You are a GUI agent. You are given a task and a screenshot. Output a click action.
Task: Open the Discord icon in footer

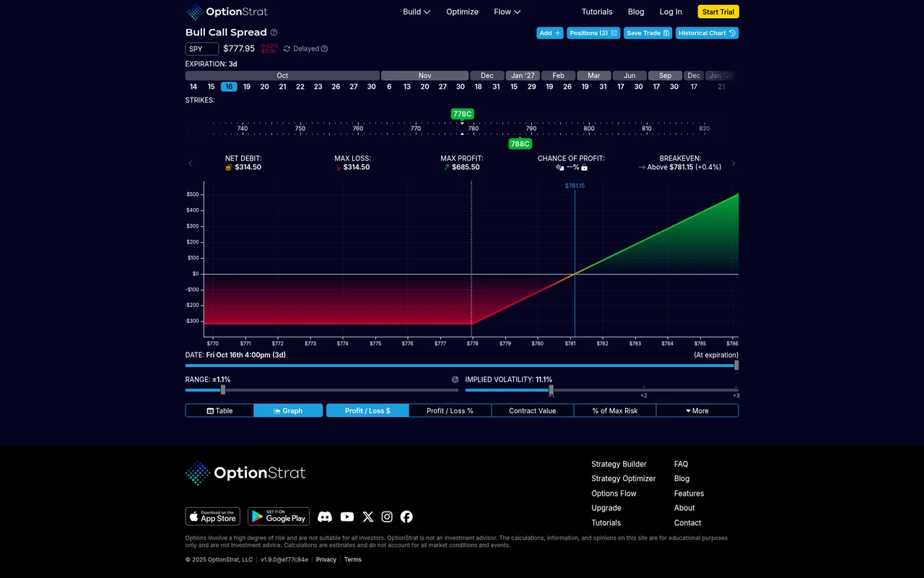tap(325, 517)
